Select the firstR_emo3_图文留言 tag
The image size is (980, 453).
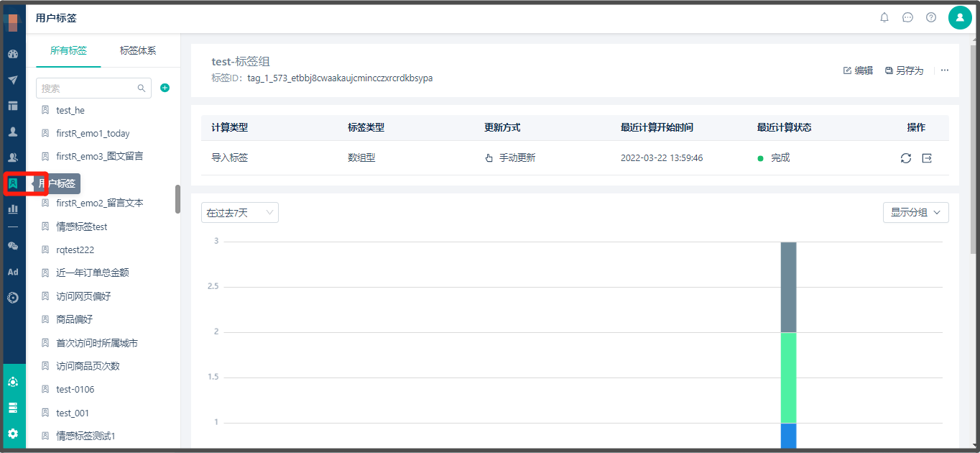pos(99,156)
